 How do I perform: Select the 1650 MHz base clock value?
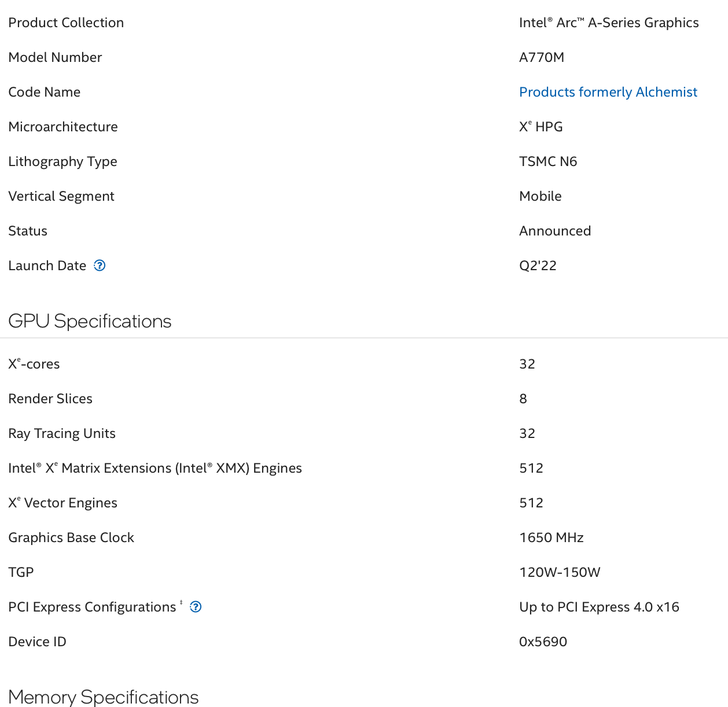tap(551, 537)
